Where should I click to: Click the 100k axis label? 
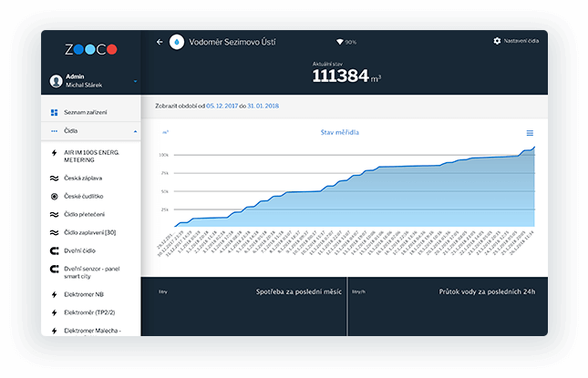coord(164,155)
